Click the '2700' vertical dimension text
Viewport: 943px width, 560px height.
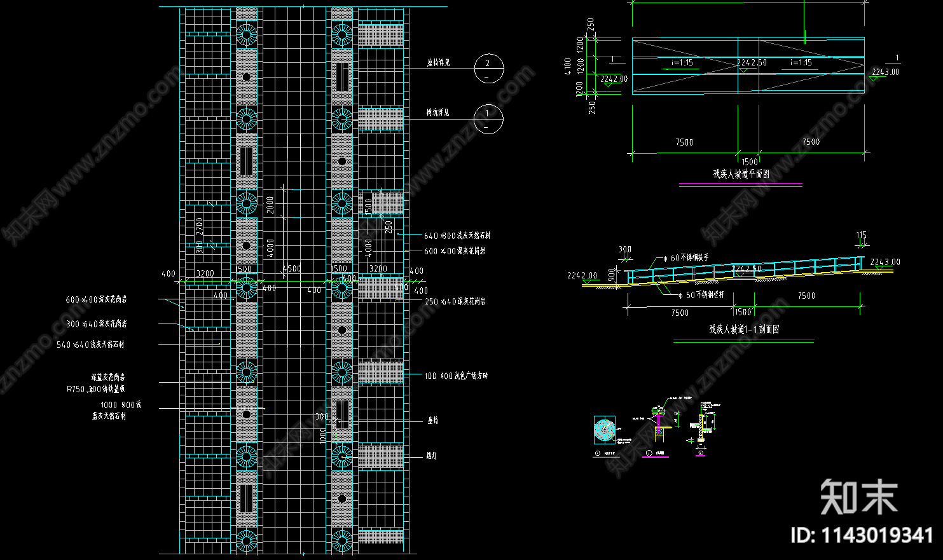(200, 226)
